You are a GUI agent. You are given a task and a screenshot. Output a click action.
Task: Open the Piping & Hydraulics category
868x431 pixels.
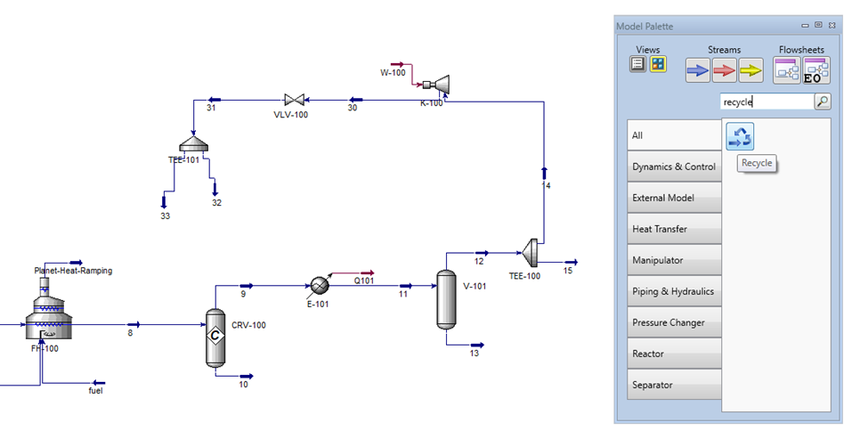pyautogui.click(x=674, y=291)
